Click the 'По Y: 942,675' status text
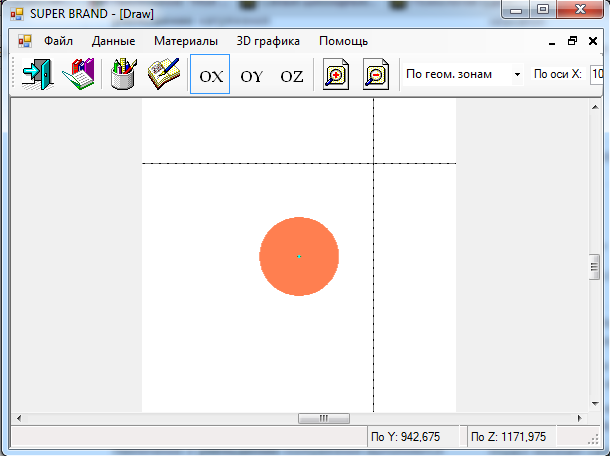This screenshot has height=456, width=610. 405,437
